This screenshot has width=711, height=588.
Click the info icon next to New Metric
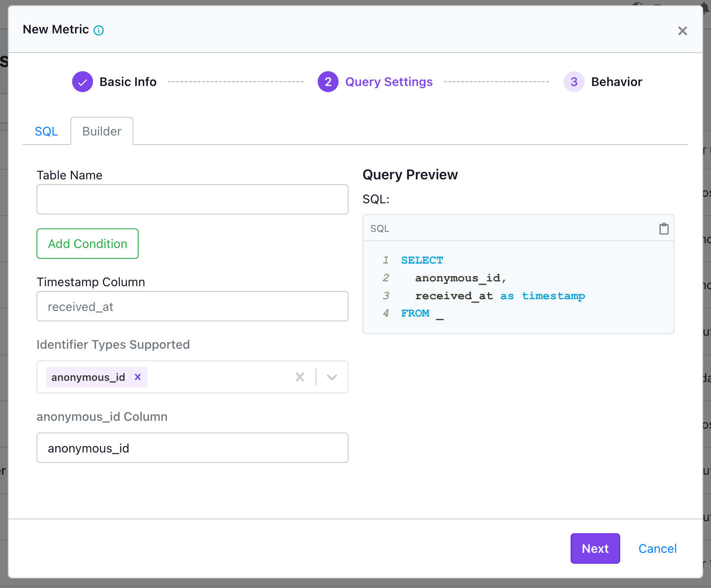click(x=99, y=30)
